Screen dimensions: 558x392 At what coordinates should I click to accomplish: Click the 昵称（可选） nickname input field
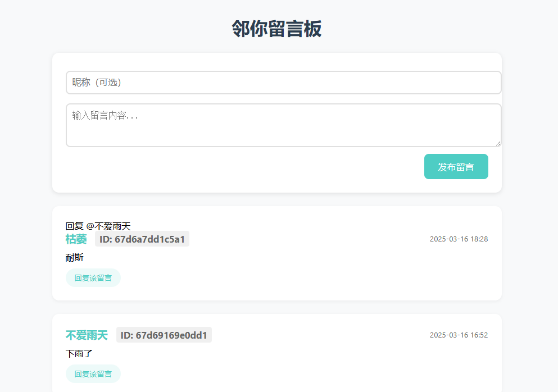[283, 83]
